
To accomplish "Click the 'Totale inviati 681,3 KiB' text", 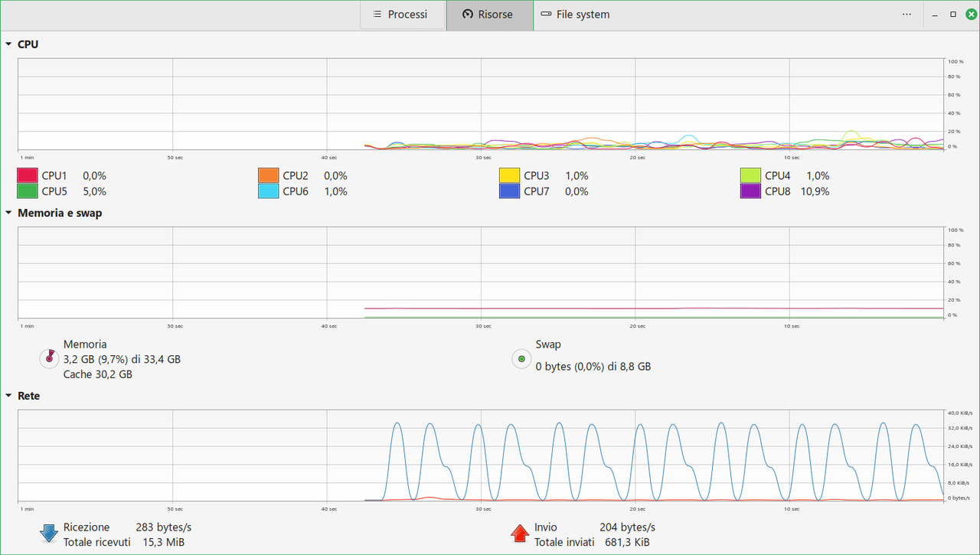I will pos(592,542).
